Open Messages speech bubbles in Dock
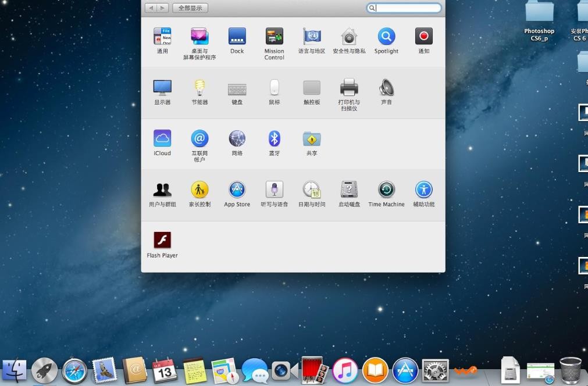Viewport: 588px width, 386px height. pyautogui.click(x=255, y=371)
